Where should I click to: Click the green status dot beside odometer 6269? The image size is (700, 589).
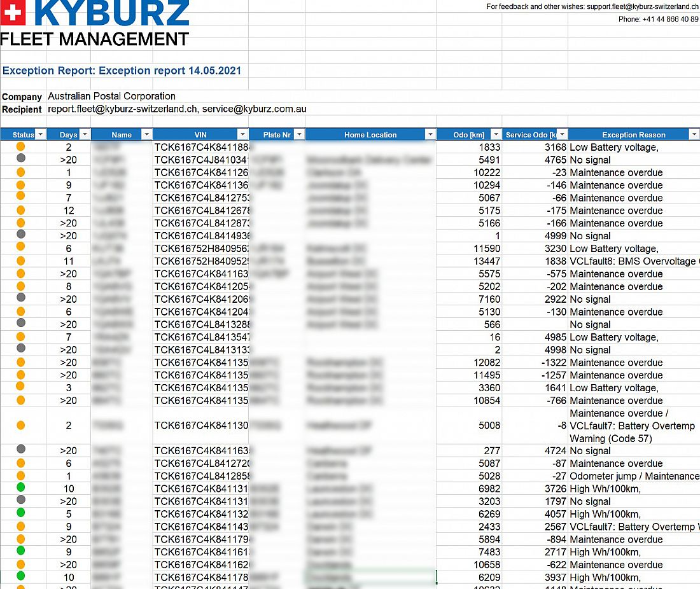tap(21, 513)
